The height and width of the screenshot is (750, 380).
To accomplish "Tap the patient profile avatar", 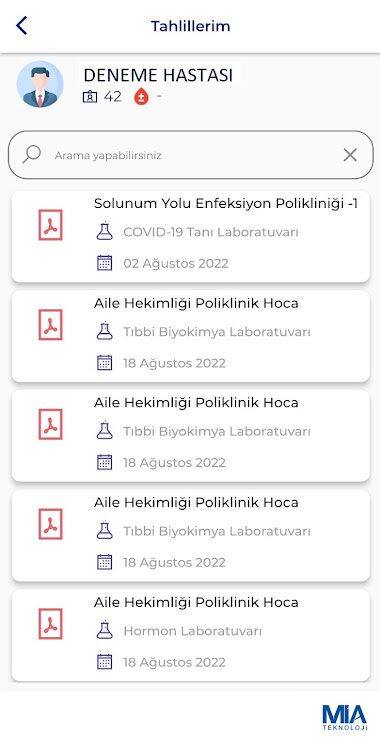I will pyautogui.click(x=40, y=84).
